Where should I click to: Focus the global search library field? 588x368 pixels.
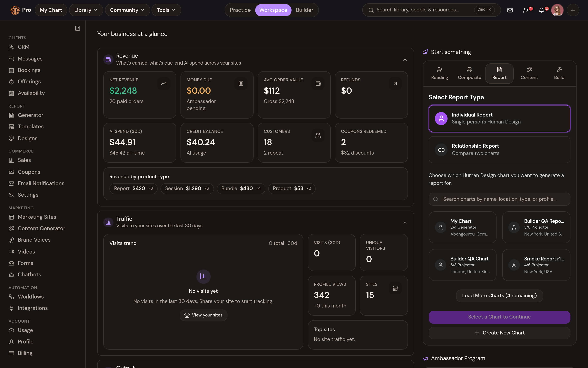pyautogui.click(x=431, y=10)
